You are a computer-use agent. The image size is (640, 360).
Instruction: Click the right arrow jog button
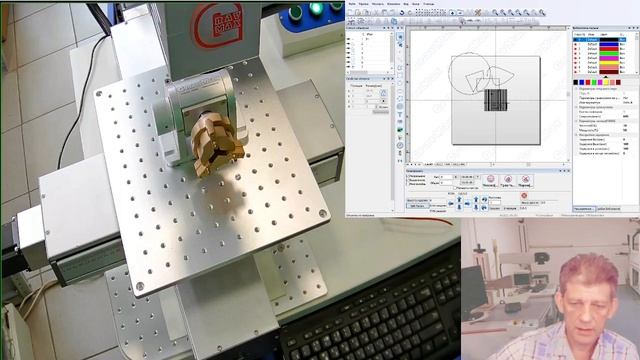[467, 203]
